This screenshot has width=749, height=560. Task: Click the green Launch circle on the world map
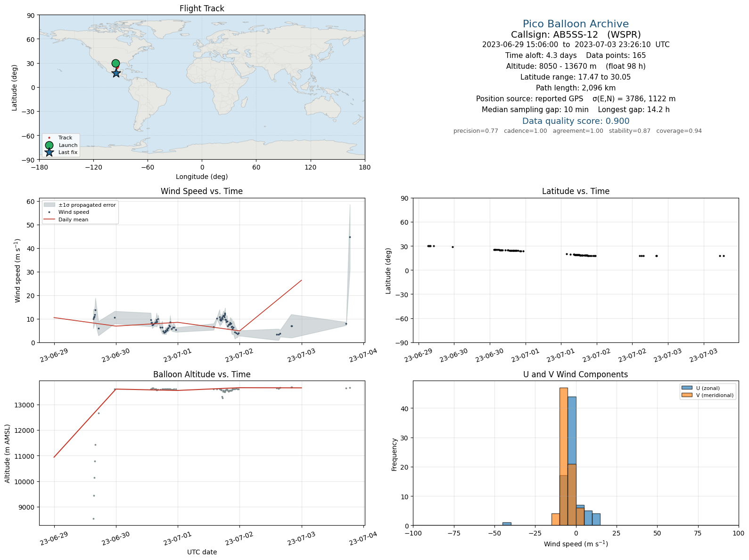click(115, 64)
